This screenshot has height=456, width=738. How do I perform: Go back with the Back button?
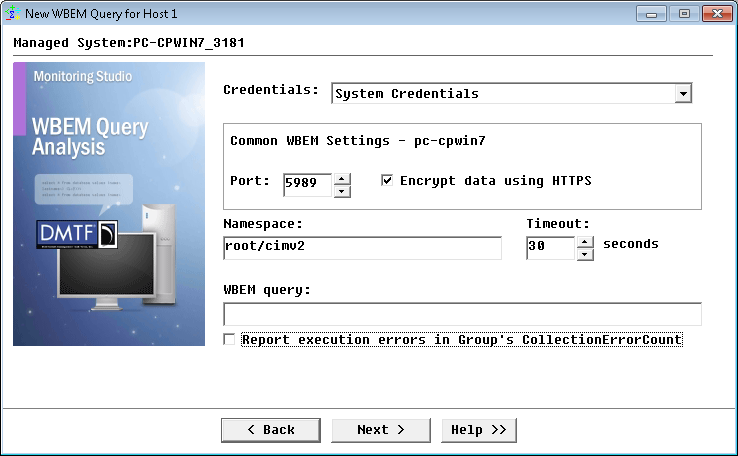[271, 430]
